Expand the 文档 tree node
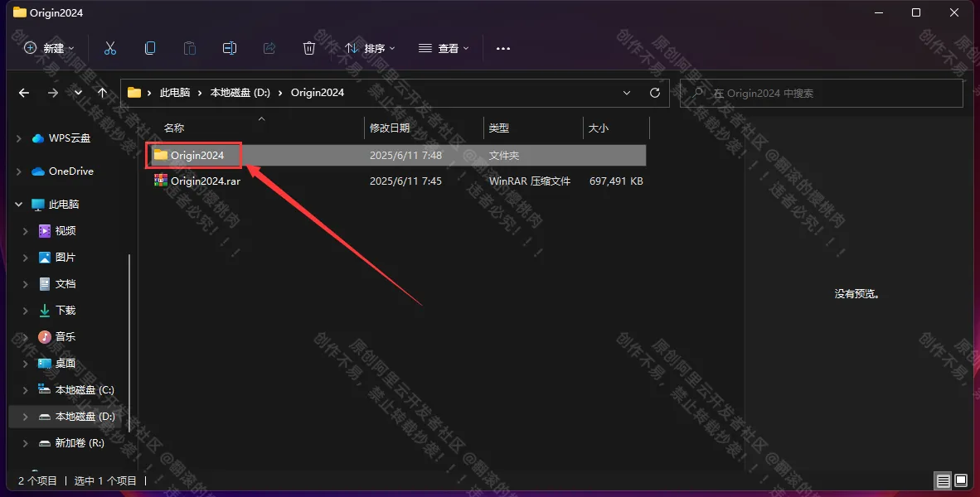The image size is (980, 497). 26,284
